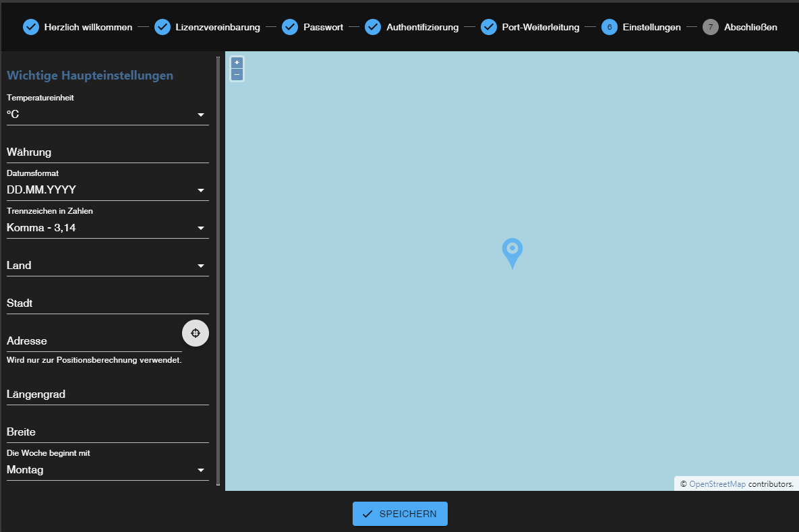Click the SPEICHERN button

pos(400,514)
